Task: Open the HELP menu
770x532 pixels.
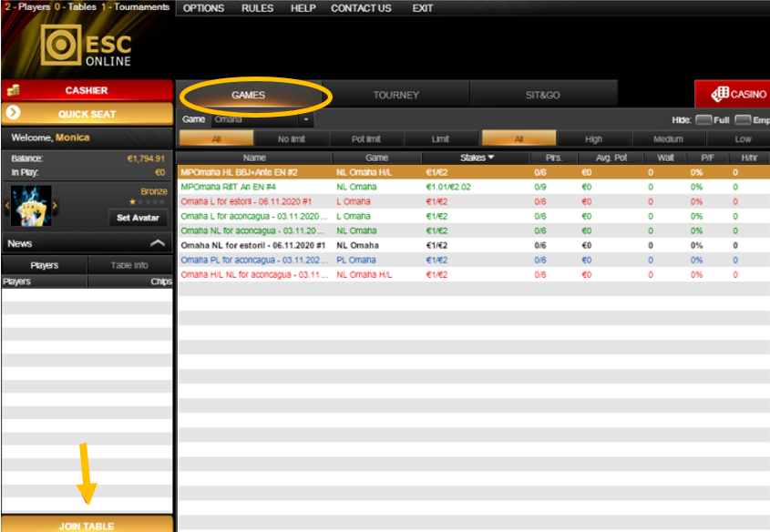Action: click(303, 8)
